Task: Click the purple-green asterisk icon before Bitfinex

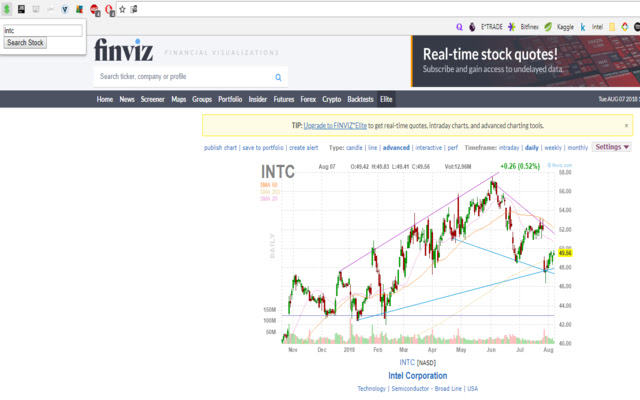Action: pyautogui.click(x=511, y=27)
